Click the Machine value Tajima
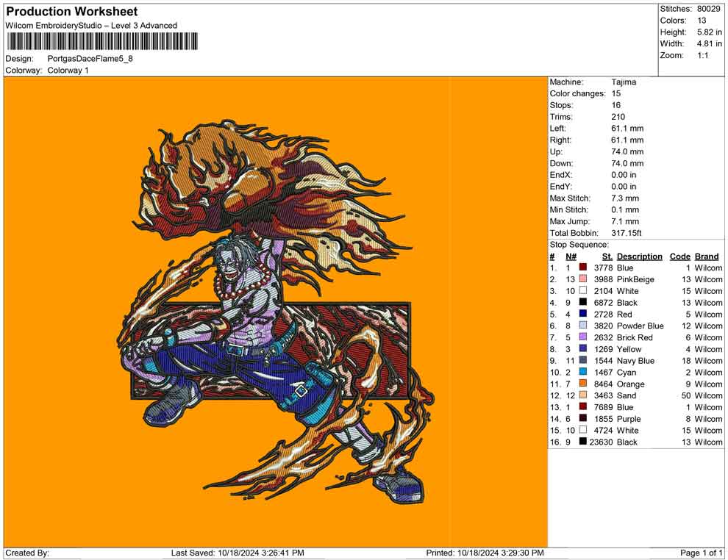 (x=624, y=82)
